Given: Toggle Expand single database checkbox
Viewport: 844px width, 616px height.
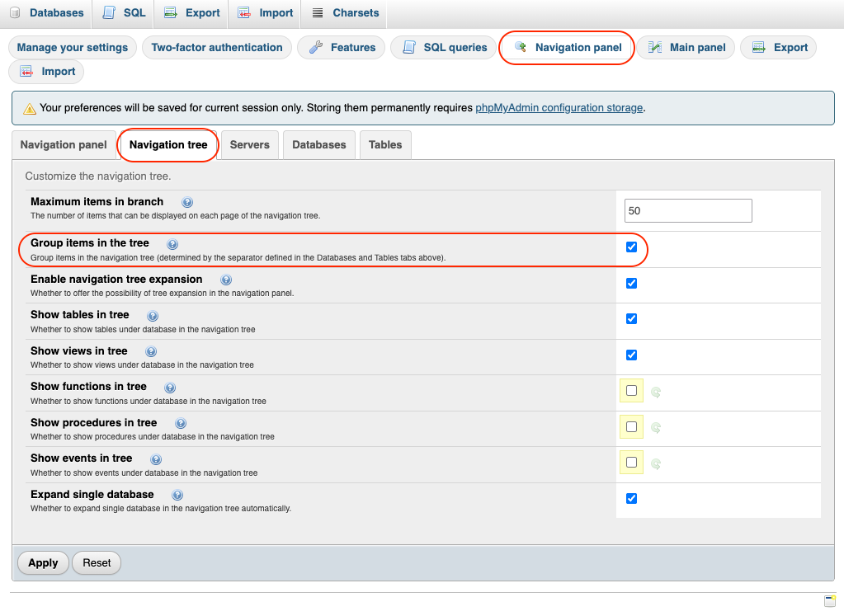Looking at the screenshot, I should (x=632, y=498).
